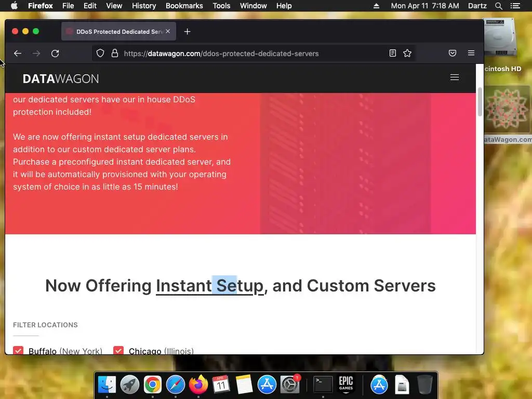Image resolution: width=532 pixels, height=399 pixels.
Task: Open the shield tracking protection icon
Action: (100, 54)
